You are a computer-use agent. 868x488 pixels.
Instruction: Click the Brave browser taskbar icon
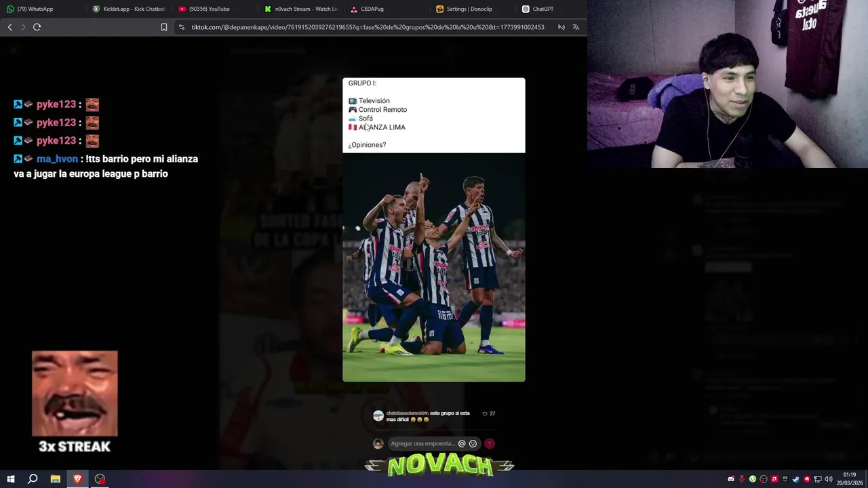[77, 479]
